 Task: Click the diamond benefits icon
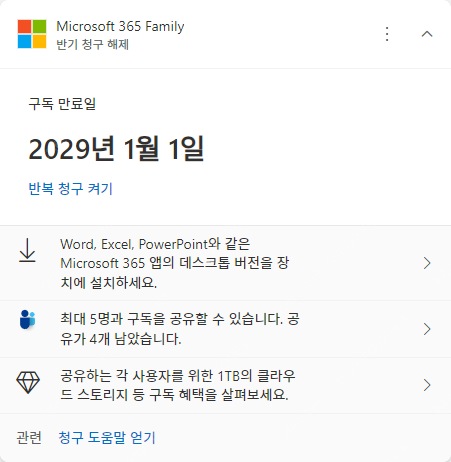tap(28, 382)
